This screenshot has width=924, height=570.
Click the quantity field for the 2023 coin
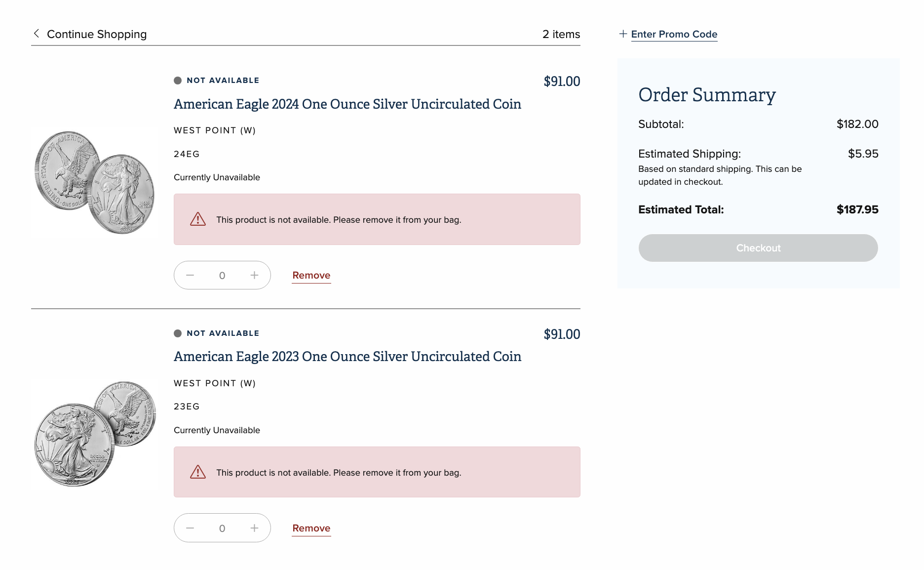tap(222, 528)
